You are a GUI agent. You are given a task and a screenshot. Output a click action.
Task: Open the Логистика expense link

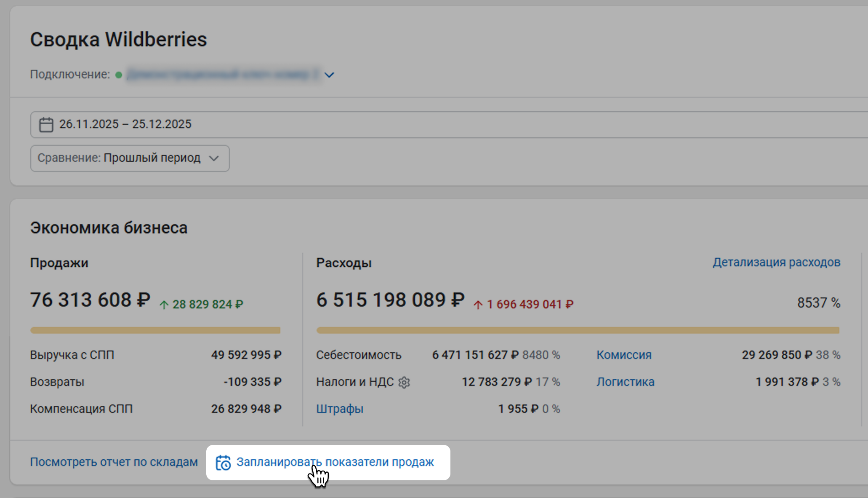625,382
